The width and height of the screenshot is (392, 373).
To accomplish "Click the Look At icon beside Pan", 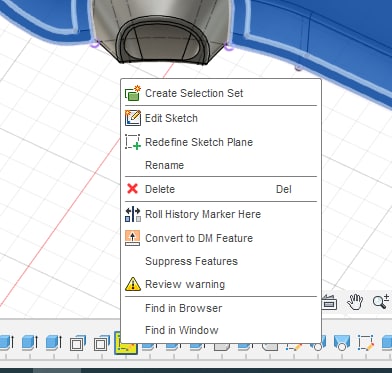I will coord(330,303).
